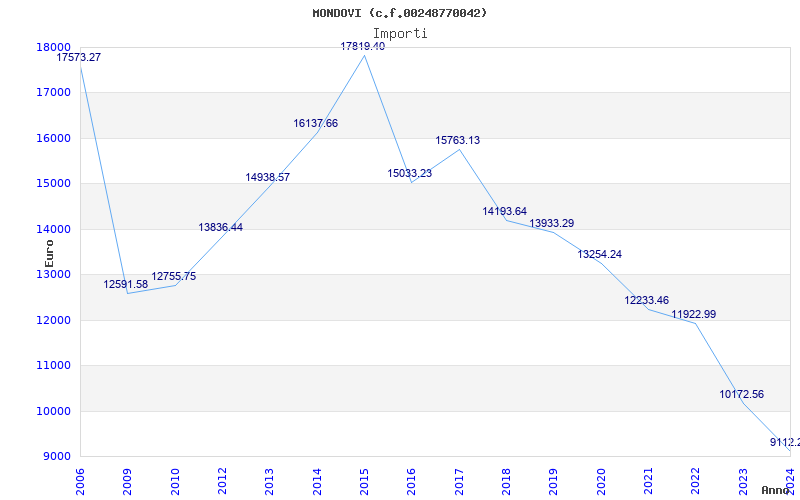Select data label 13836.44
800x500 pixels.
[220, 228]
